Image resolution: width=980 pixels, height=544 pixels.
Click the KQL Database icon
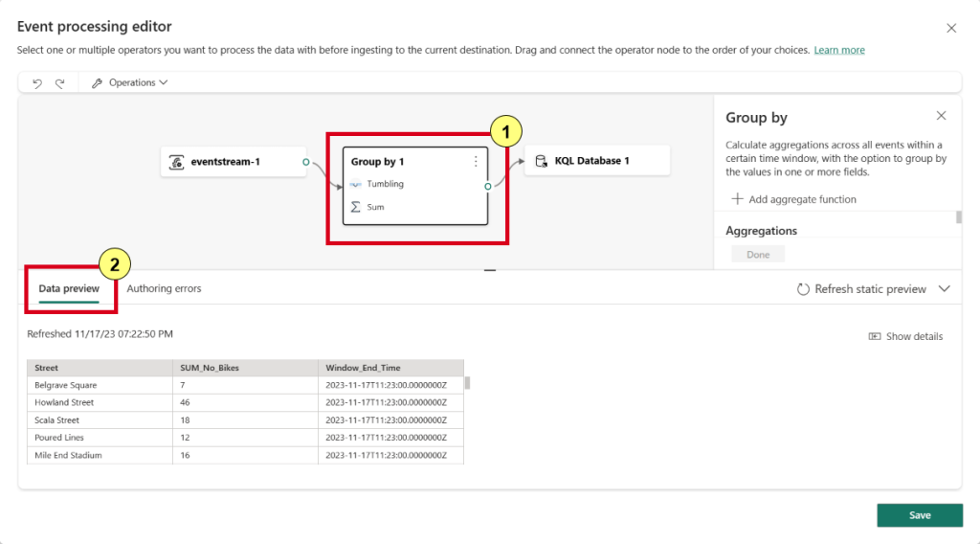[542, 161]
